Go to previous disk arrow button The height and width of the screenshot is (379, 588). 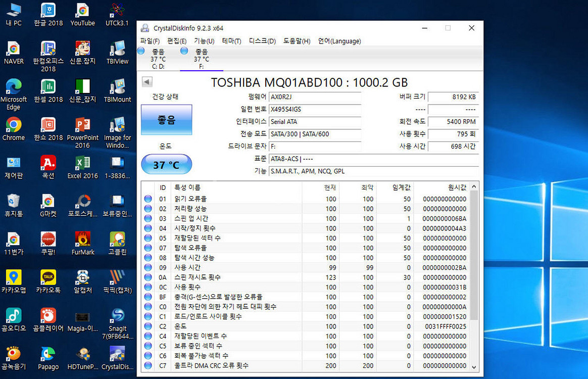(x=147, y=81)
